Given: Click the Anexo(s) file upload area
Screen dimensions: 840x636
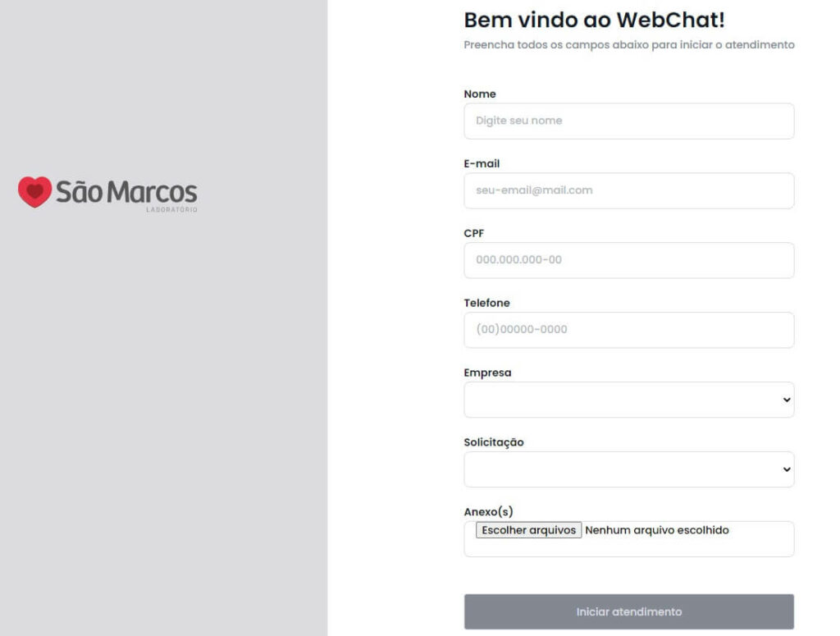Looking at the screenshot, I should pyautogui.click(x=628, y=539).
